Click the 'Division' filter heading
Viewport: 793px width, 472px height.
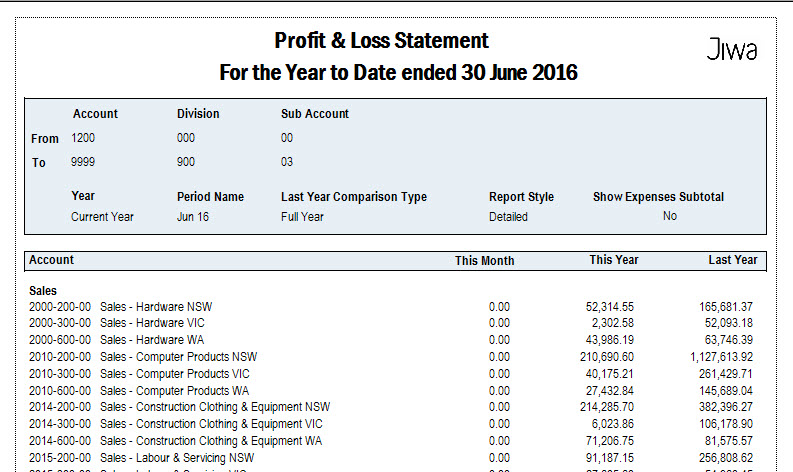click(x=198, y=114)
